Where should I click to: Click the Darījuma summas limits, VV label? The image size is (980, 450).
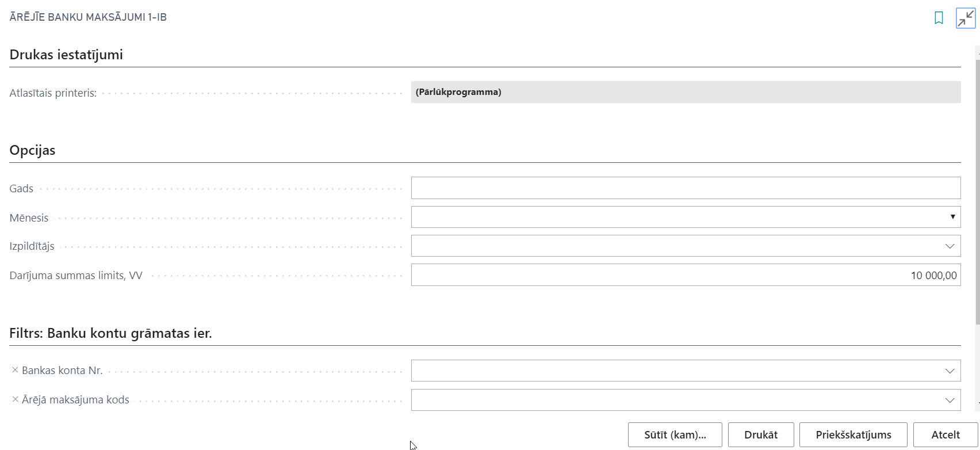pyautogui.click(x=76, y=276)
